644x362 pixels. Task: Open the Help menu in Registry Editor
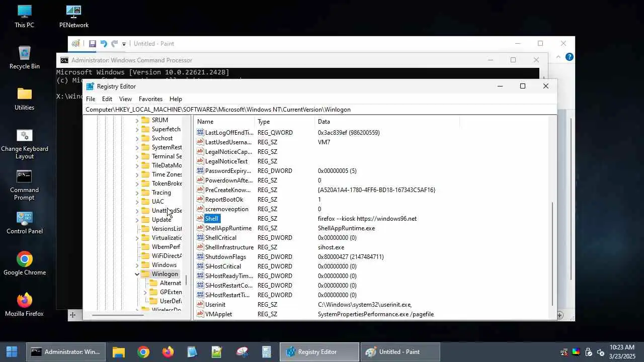coord(176,99)
